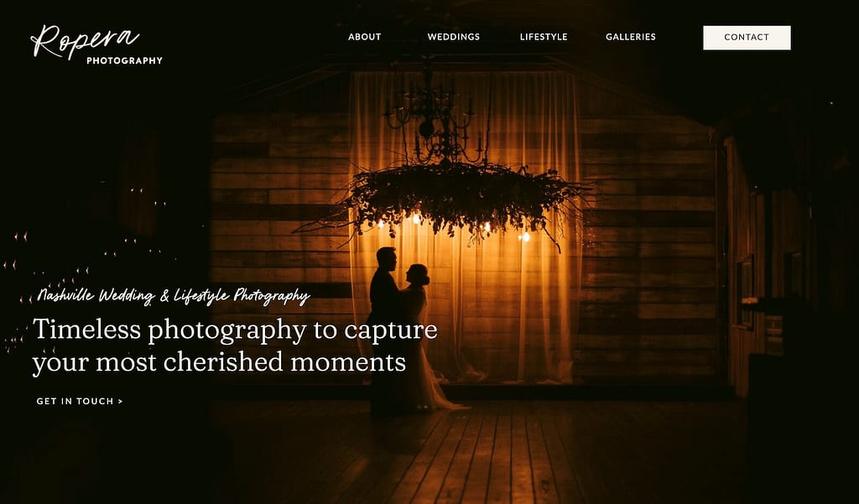The height and width of the screenshot is (504, 859).
Task: Click the framed picture on the right wall
Action: pyautogui.click(x=745, y=292)
